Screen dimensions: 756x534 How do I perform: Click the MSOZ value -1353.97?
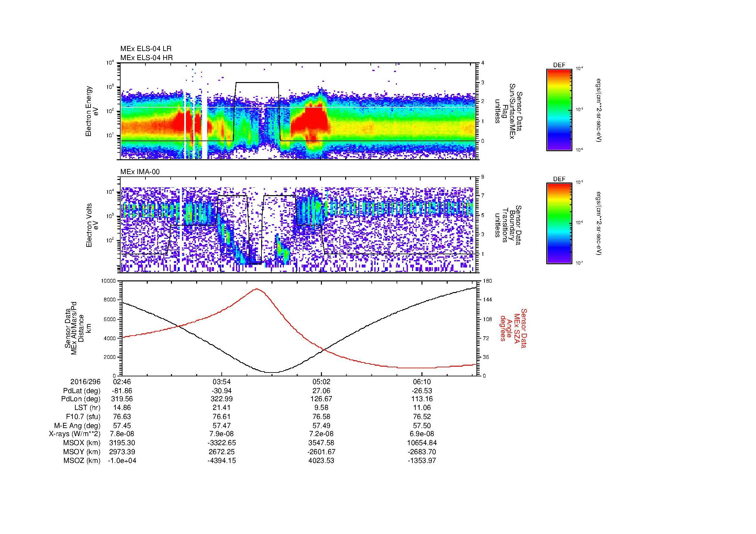click(x=422, y=461)
